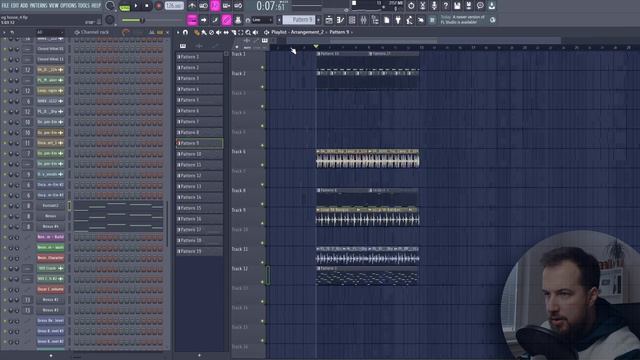Toggle the green song/pattern mode button
This screenshot has width=640, height=360.
124,7
